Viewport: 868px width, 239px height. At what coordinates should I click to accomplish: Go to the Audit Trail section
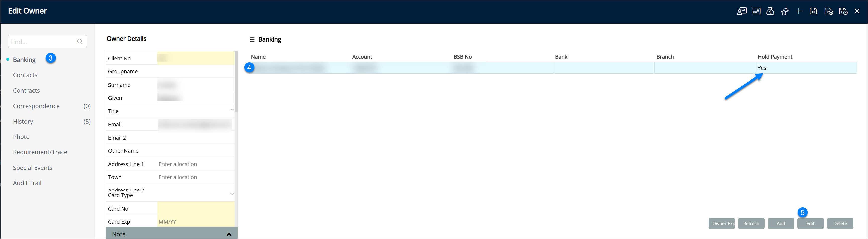coord(27,183)
